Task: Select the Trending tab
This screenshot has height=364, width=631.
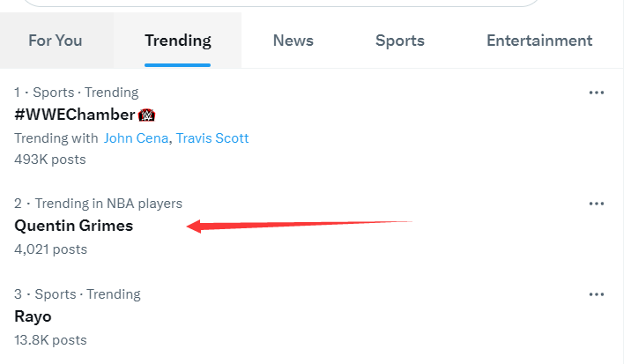Action: pos(178,41)
